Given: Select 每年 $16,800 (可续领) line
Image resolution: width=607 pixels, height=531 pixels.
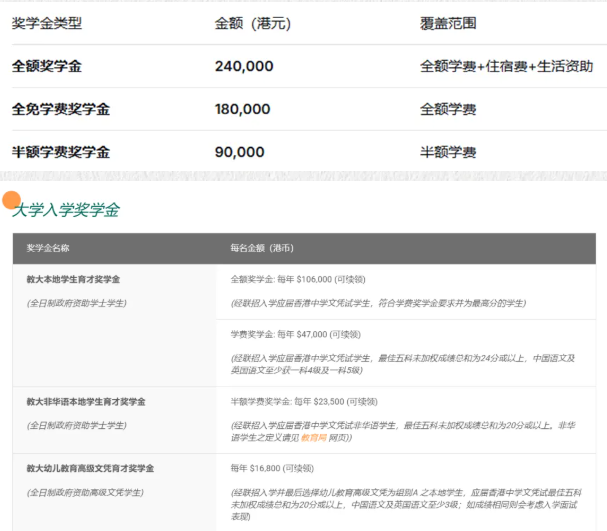Looking at the screenshot, I should tap(272, 469).
